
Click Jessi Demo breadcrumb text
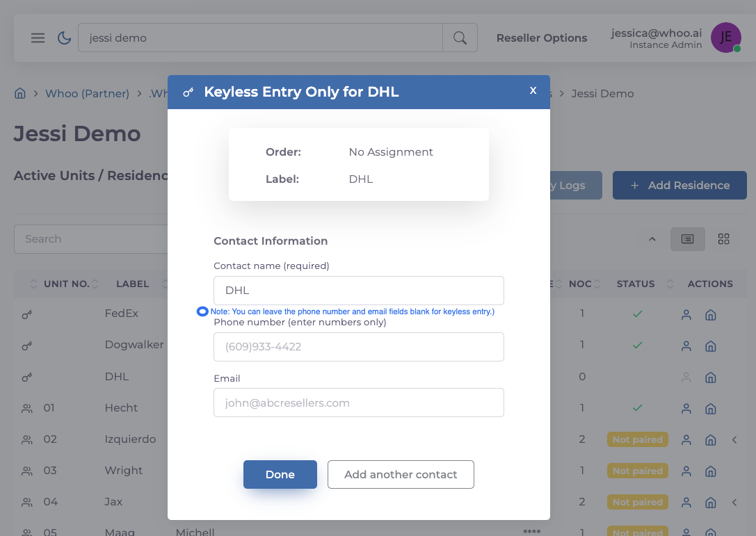pos(602,94)
